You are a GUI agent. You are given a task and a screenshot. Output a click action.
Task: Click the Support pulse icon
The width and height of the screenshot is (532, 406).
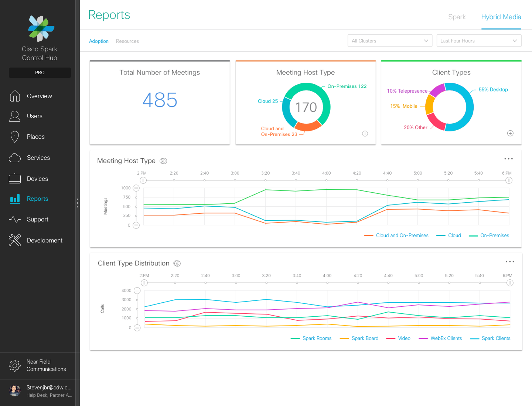coord(15,220)
